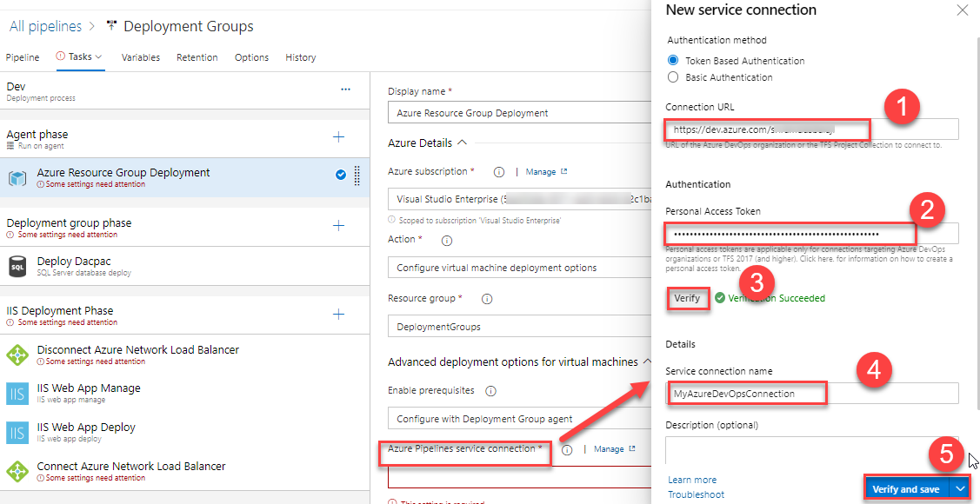Select the IIS Web App Manage icon
The width and height of the screenshot is (980, 504).
17,394
